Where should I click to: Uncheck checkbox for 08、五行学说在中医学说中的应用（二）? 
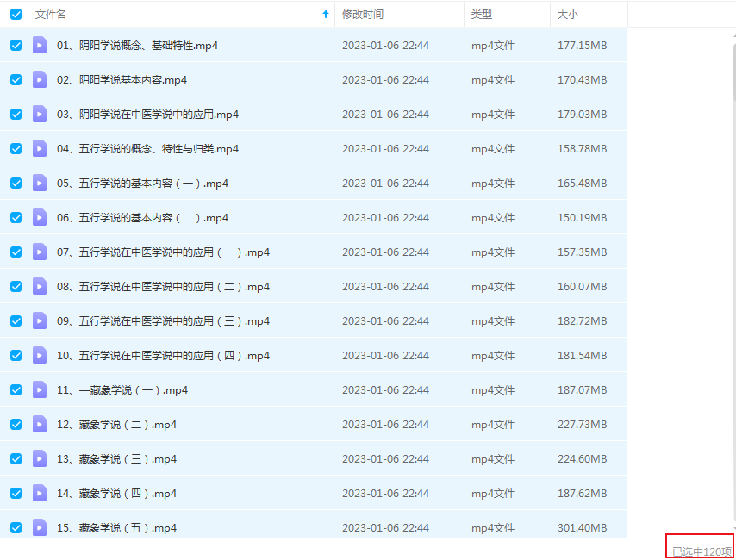(16, 286)
